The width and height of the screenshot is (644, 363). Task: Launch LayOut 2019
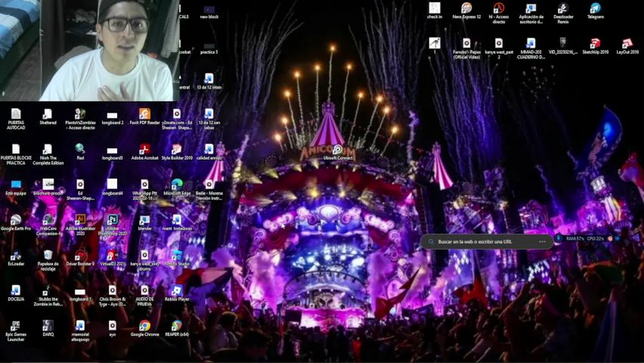(627, 46)
